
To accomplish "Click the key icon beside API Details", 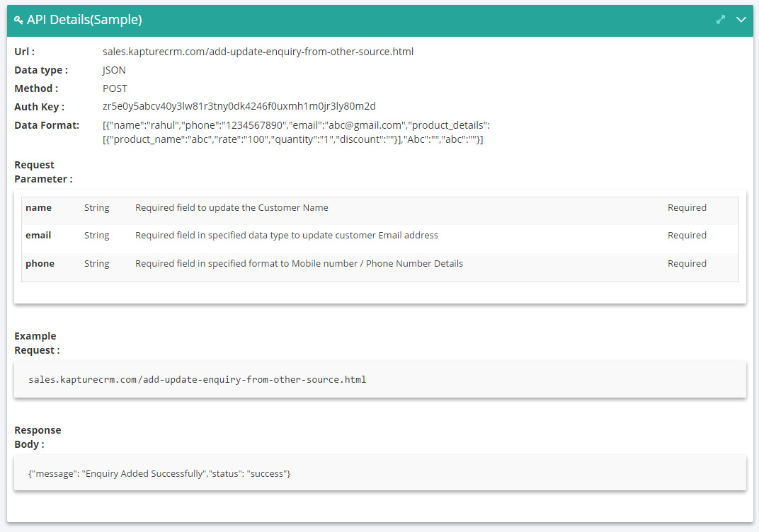I will coord(18,20).
